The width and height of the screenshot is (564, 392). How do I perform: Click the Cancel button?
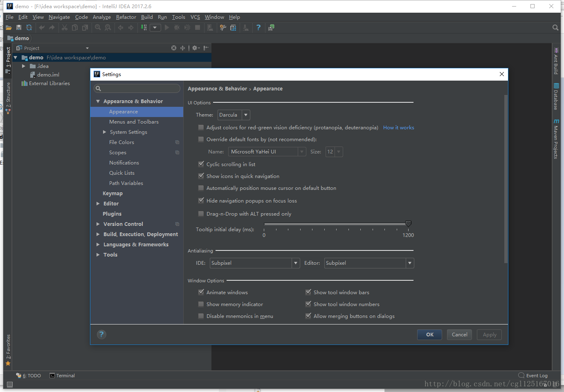coord(460,335)
